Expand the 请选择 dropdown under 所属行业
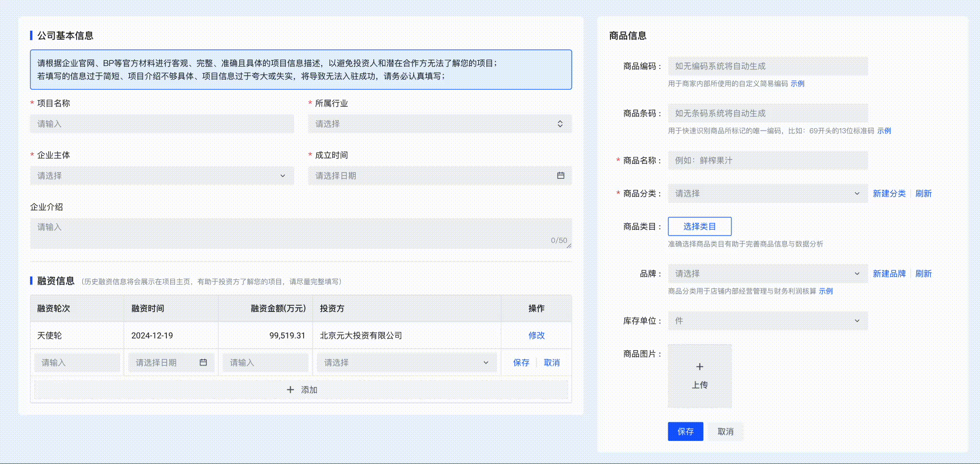This screenshot has width=980, height=464. 440,123
